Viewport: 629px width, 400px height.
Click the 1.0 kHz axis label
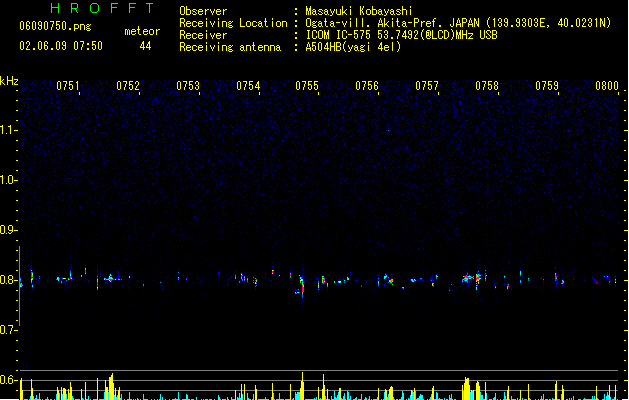point(8,180)
